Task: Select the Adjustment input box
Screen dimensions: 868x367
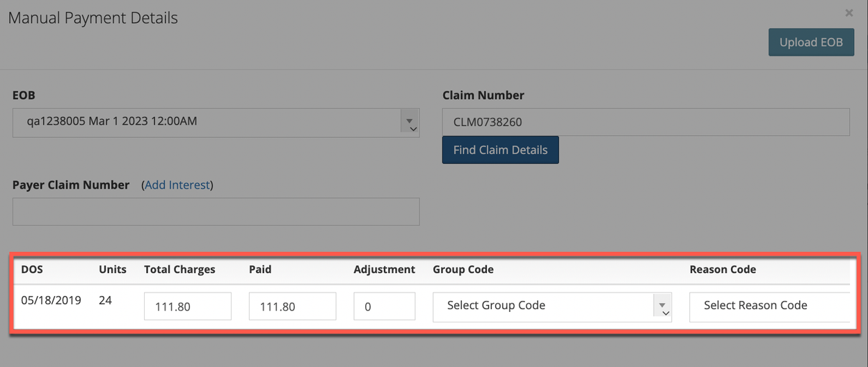Action: click(385, 306)
